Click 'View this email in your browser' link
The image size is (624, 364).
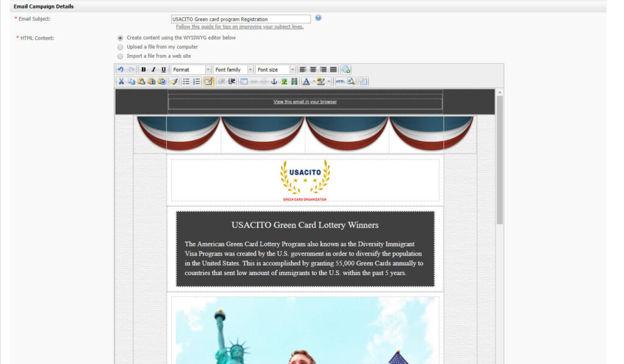tap(305, 102)
